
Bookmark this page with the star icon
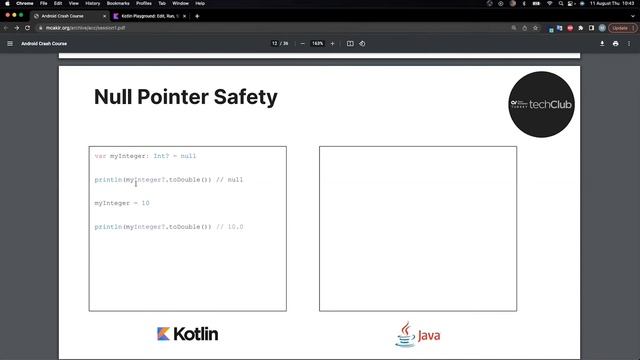point(535,28)
